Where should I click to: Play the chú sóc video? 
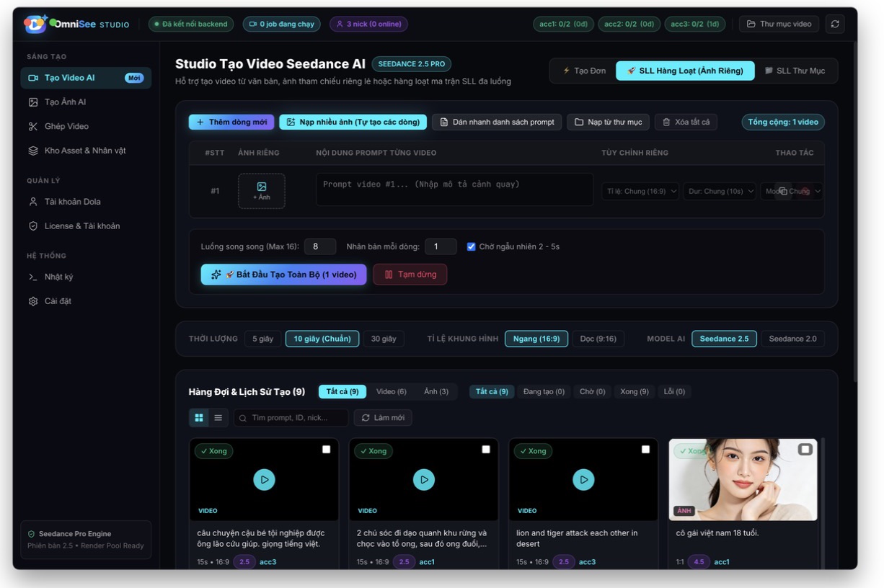click(x=424, y=479)
